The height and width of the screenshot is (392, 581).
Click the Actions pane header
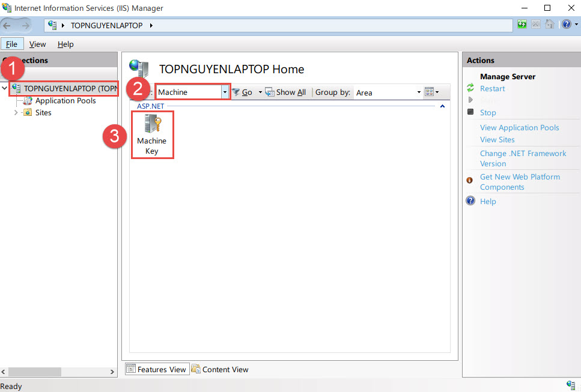pos(522,60)
